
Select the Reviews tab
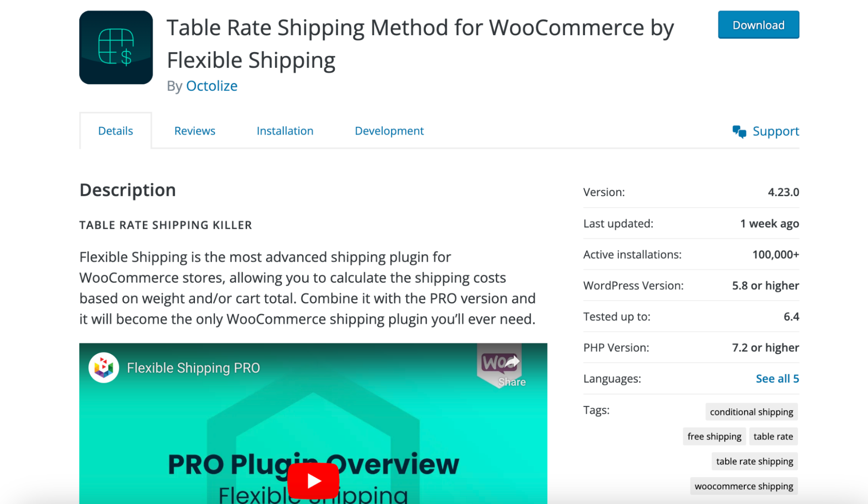[x=194, y=130]
